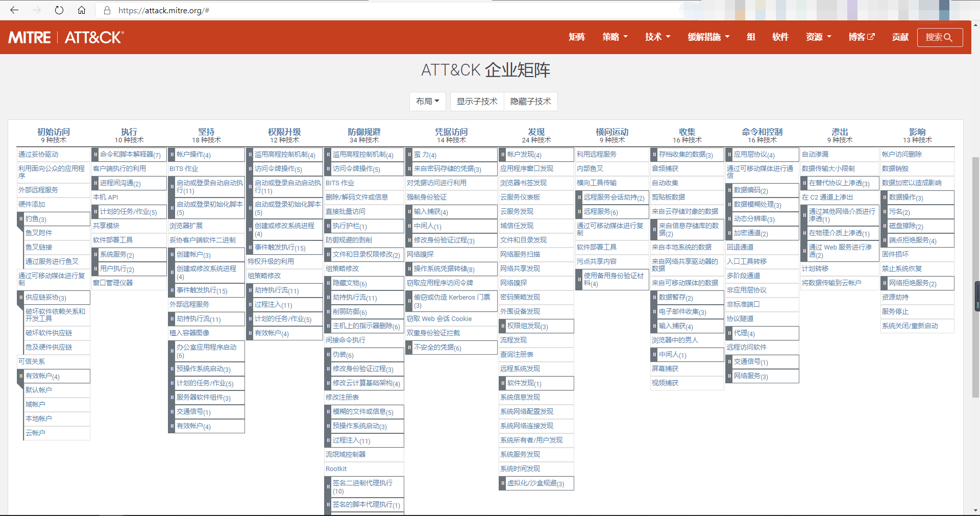The width and height of the screenshot is (980, 516).
Task: Select 软件 in the navigation bar
Action: [x=780, y=36]
